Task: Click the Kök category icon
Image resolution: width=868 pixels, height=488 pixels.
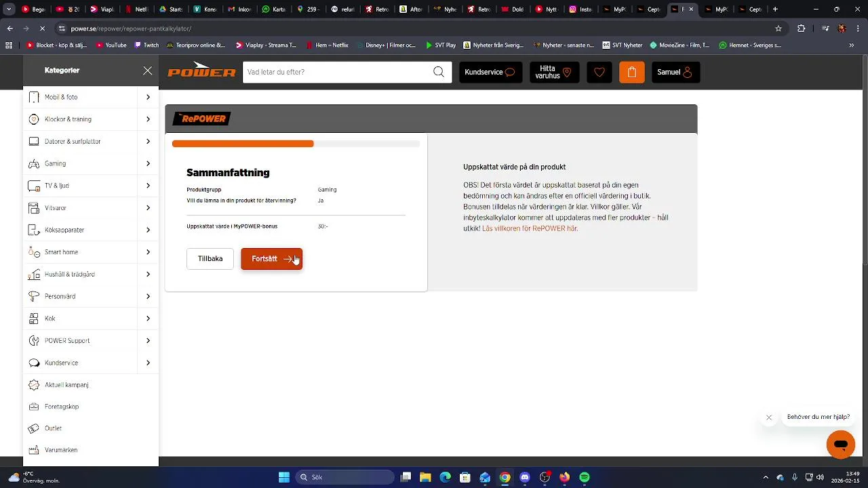Action: (x=34, y=319)
